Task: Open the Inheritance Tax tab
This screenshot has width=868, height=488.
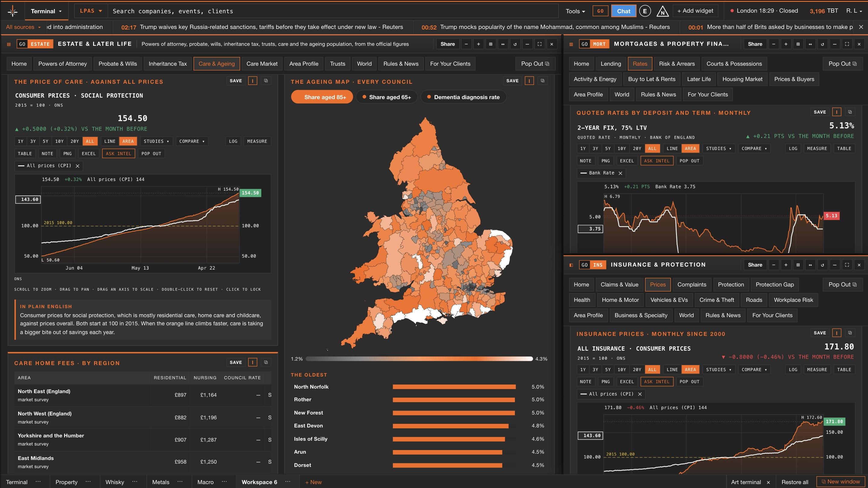Action: pyautogui.click(x=168, y=64)
